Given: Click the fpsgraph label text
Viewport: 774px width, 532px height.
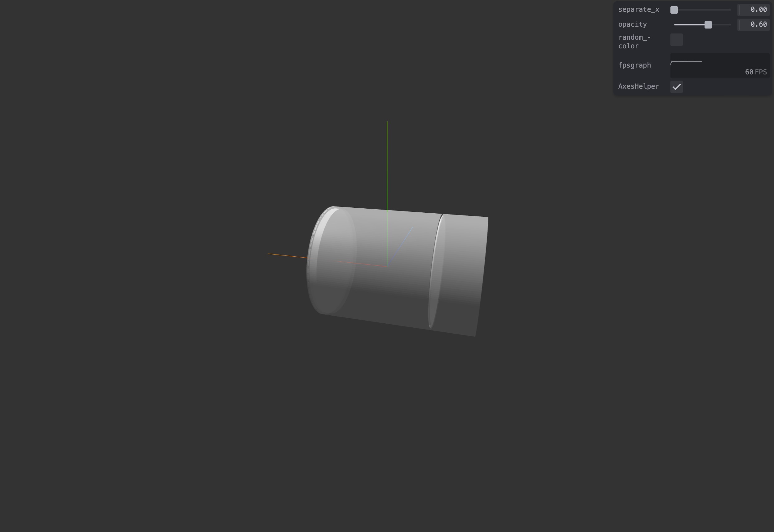Looking at the screenshot, I should coord(634,65).
